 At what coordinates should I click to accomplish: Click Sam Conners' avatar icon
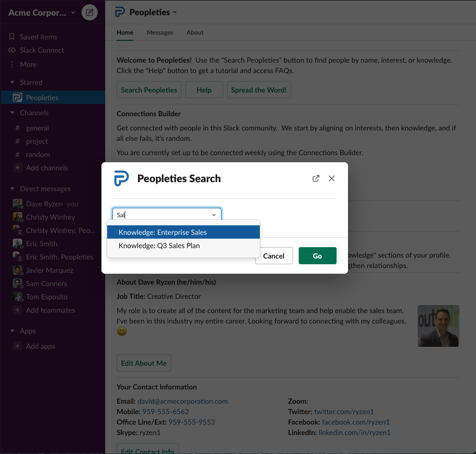18,283
